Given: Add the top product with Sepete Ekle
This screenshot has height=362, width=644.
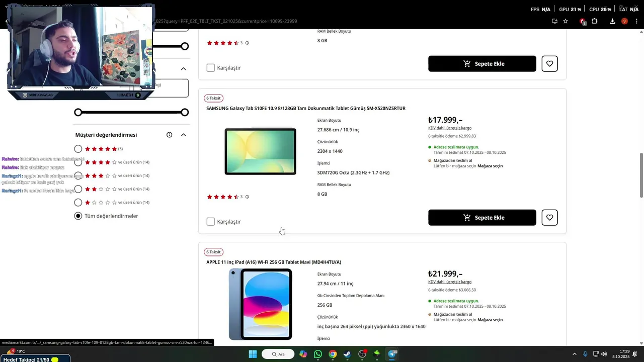Looking at the screenshot, I should pyautogui.click(x=482, y=64).
